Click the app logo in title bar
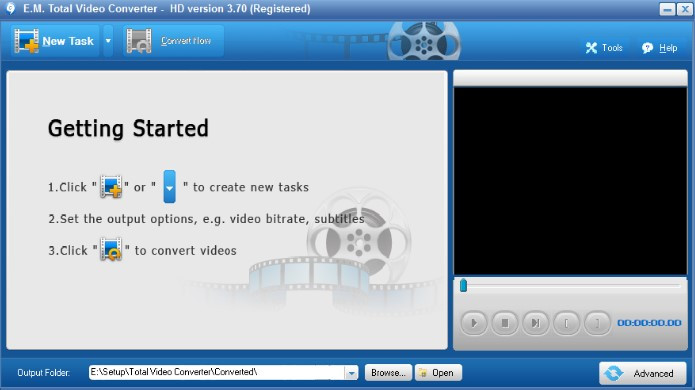 point(10,8)
